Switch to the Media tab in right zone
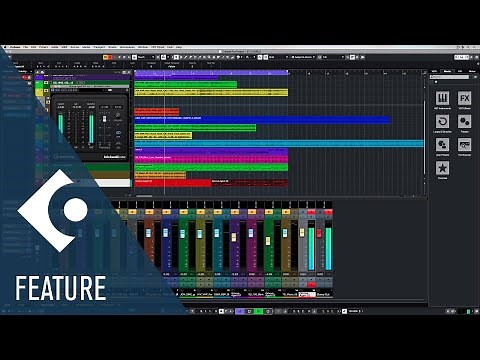480x360 pixels. (x=447, y=71)
